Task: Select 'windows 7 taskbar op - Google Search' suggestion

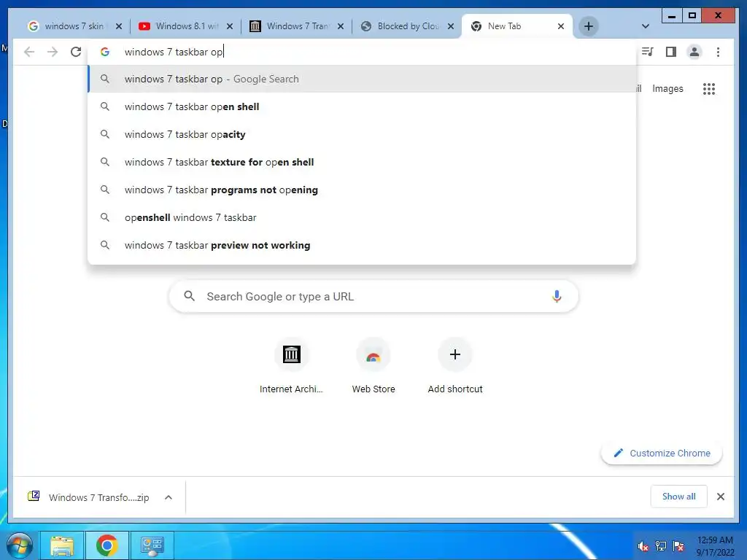Action: pos(362,79)
